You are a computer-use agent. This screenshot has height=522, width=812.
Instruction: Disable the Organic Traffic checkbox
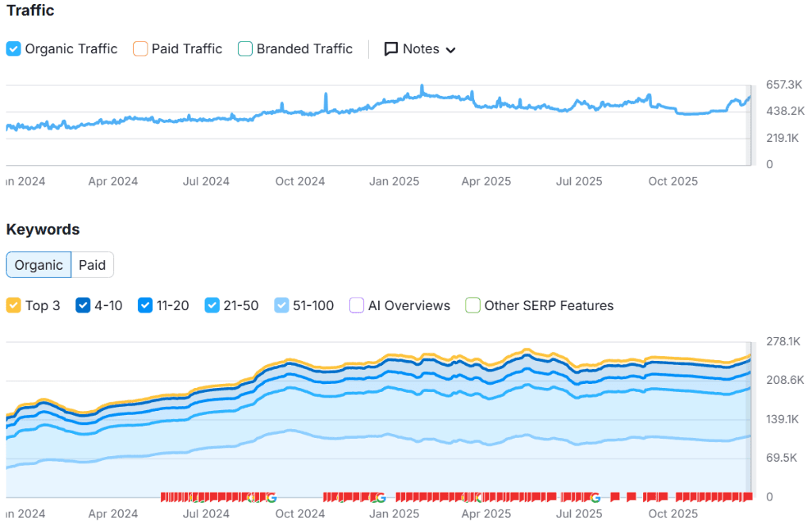coord(13,48)
